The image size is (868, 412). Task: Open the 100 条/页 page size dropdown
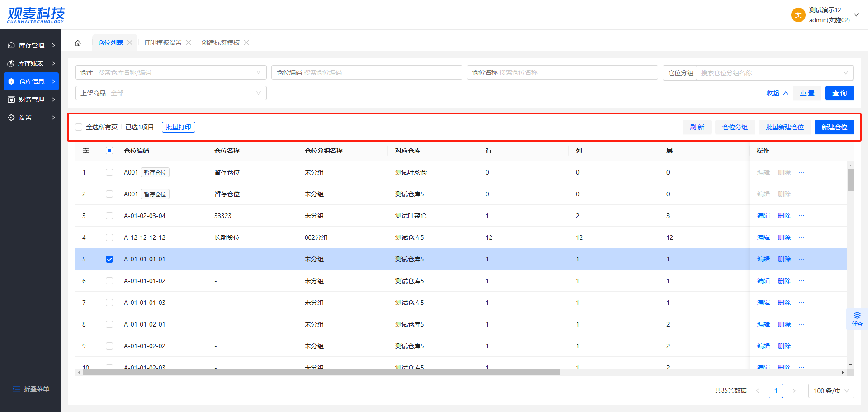tap(831, 391)
